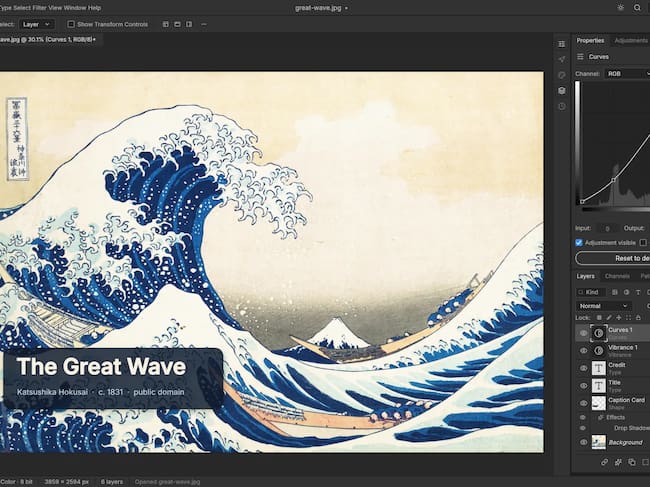Select the Caption Card shape layer

coord(613,403)
